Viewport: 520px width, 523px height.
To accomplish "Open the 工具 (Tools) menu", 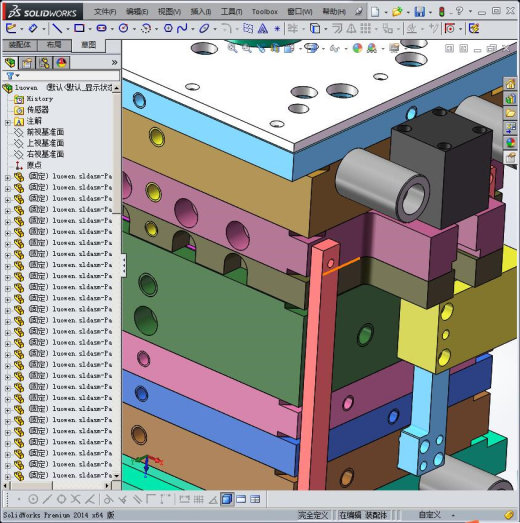I will [x=231, y=12].
